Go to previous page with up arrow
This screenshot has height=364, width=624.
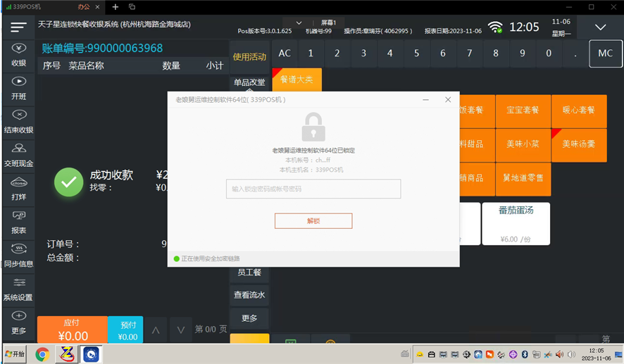coord(156,330)
